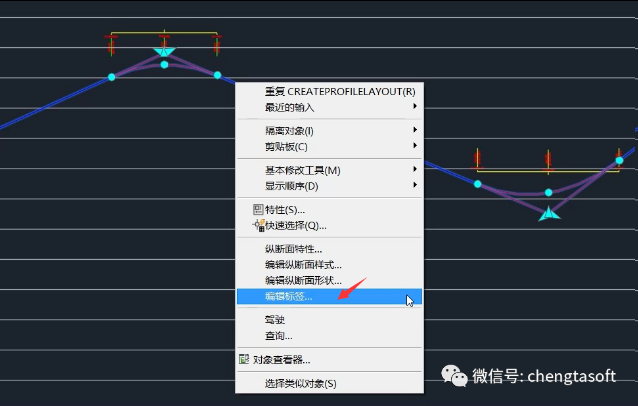Choose 编辑标签... highlighted entry
Viewport: 638px width, 406px height.
click(329, 297)
